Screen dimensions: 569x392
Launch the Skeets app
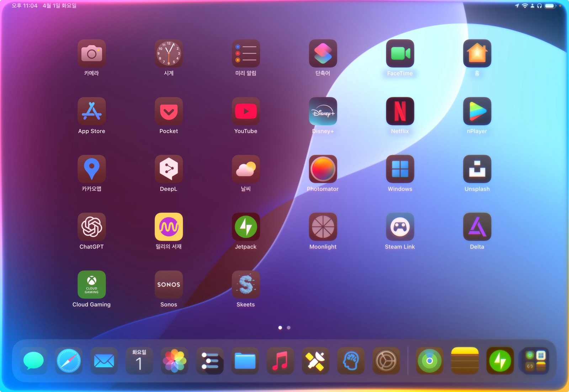tap(246, 285)
